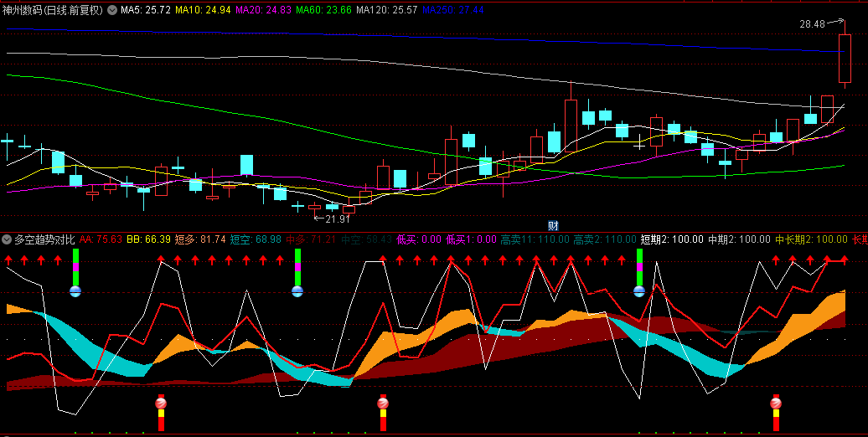Viewport: 868px width, 437px height.
Task: Click the 短期2: 100.00 value
Action: click(672, 239)
